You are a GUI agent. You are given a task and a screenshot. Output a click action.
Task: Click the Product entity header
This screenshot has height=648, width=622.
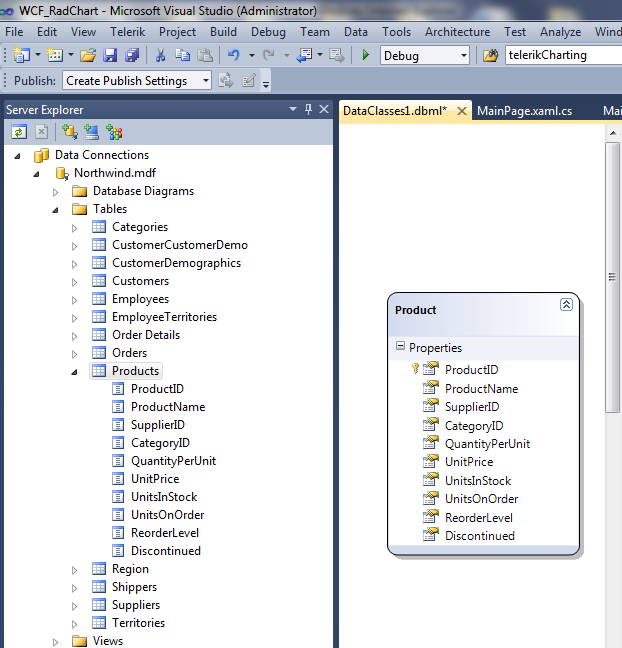tap(483, 314)
